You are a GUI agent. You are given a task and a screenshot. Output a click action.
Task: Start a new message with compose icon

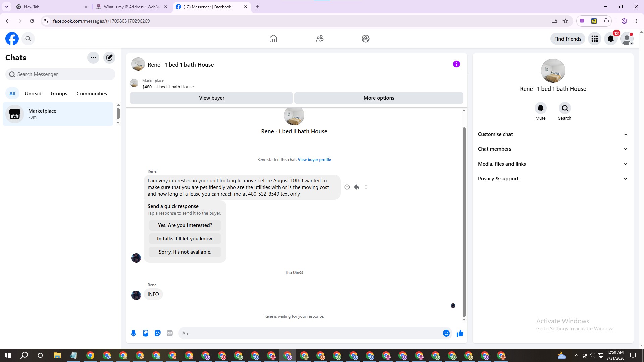point(109,58)
